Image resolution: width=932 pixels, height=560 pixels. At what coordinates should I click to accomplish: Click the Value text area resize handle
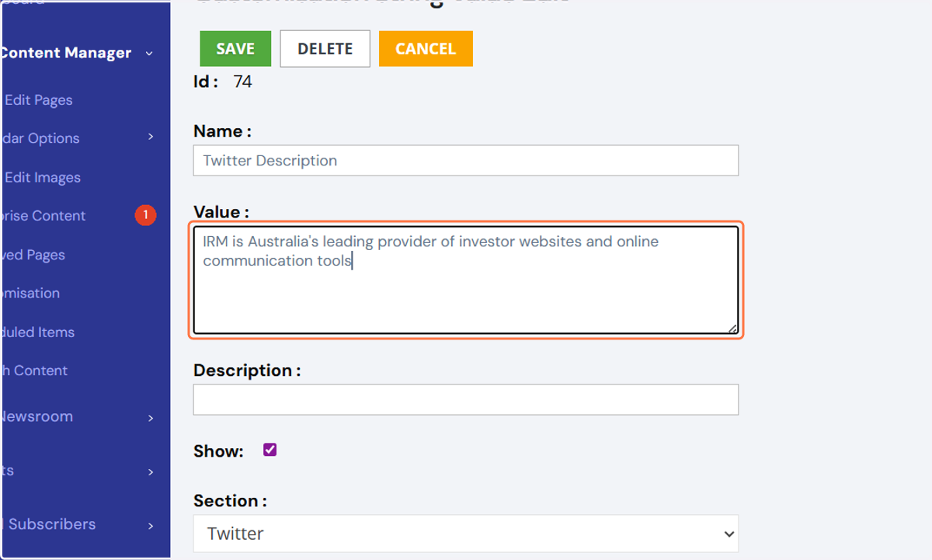(732, 329)
